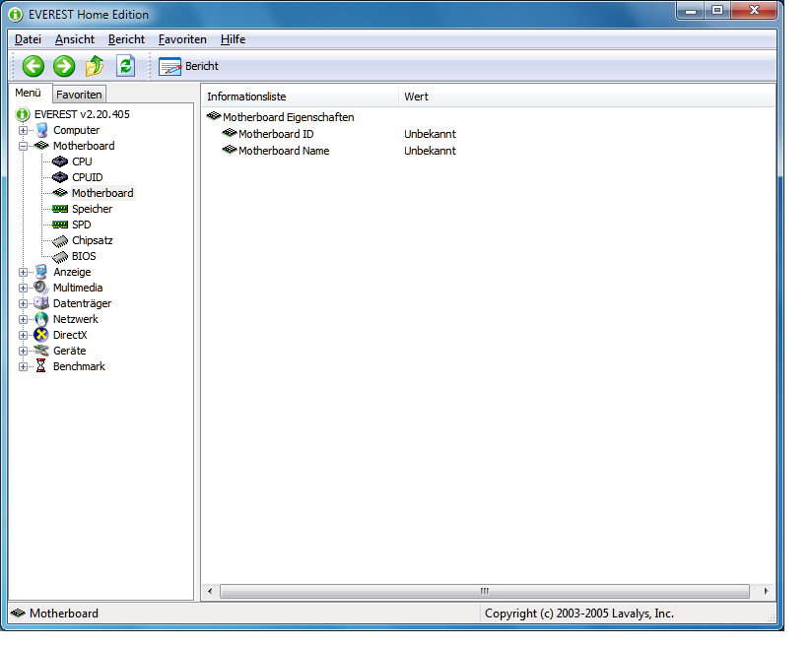Collapse the Motherboard tree node
This screenshot has width=812, height=646.
pyautogui.click(x=23, y=146)
